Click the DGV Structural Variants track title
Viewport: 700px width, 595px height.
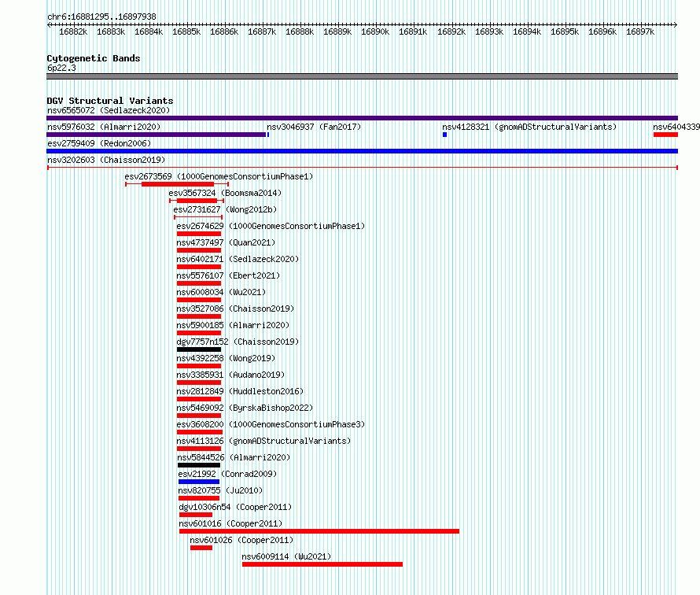[x=110, y=101]
